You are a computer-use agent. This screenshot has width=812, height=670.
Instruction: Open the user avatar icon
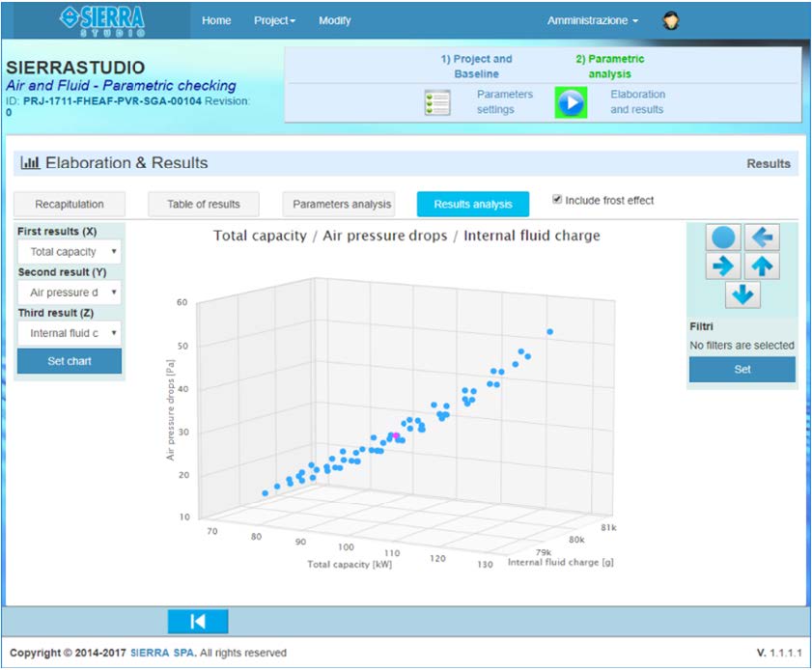(x=671, y=20)
